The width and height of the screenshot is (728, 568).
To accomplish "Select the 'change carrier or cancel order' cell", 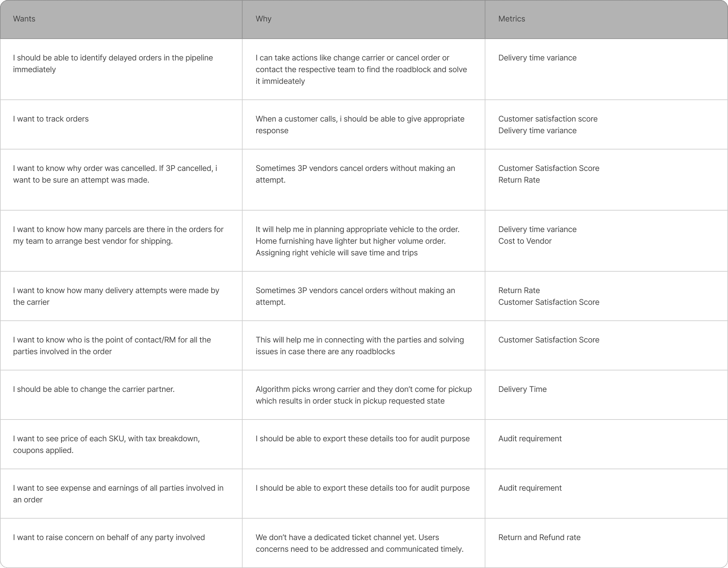I will tap(364, 69).
